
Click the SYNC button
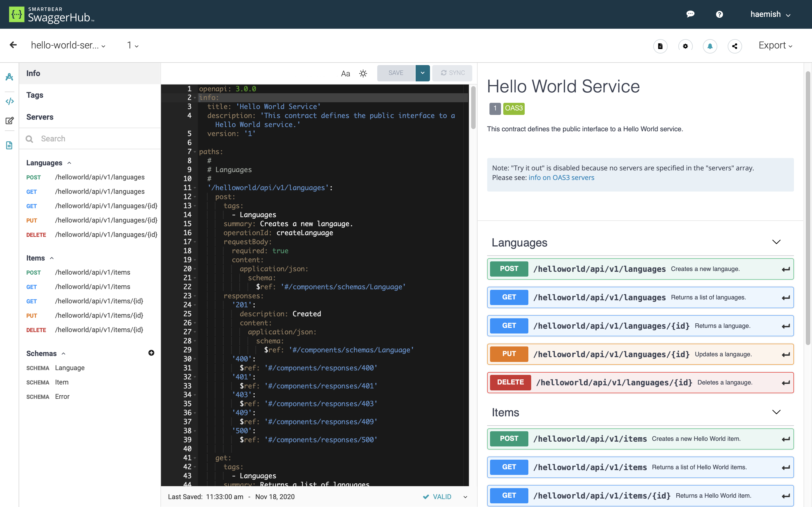(452, 73)
